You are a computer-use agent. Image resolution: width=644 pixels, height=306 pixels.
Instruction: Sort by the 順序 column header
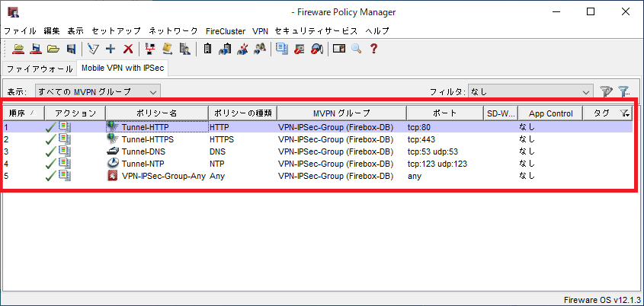tap(24, 113)
